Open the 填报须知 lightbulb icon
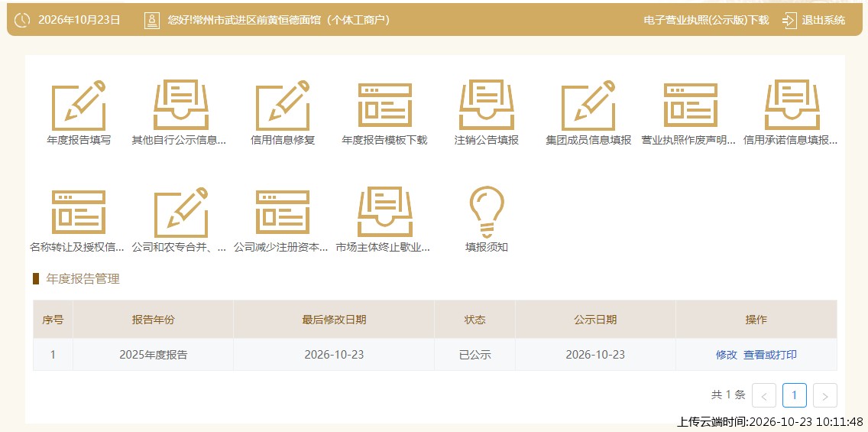The height and width of the screenshot is (432, 868). [487, 212]
